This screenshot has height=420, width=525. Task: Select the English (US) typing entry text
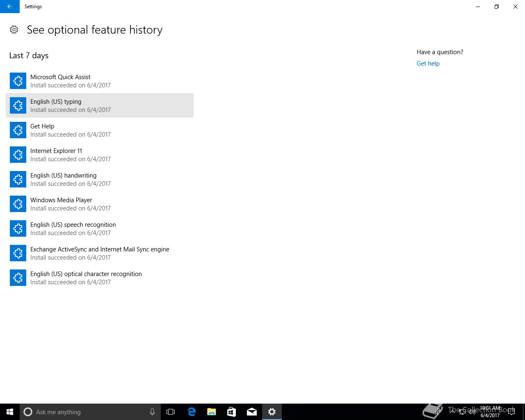coord(56,102)
